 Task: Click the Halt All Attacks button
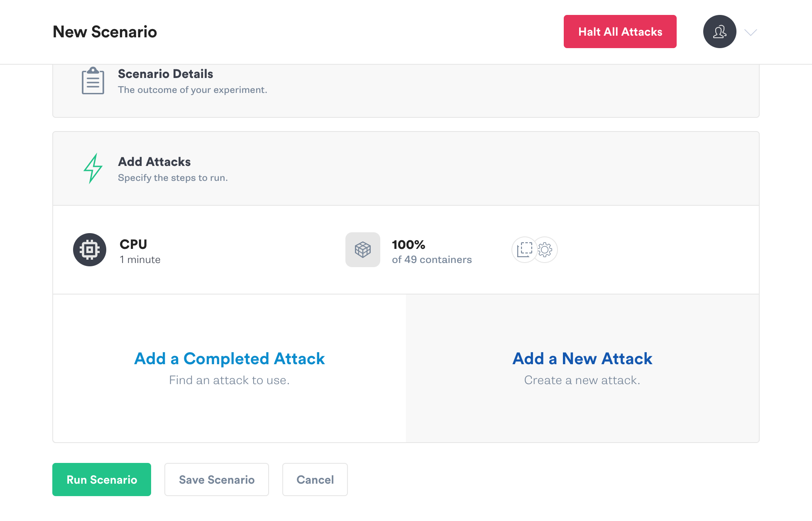coord(620,32)
